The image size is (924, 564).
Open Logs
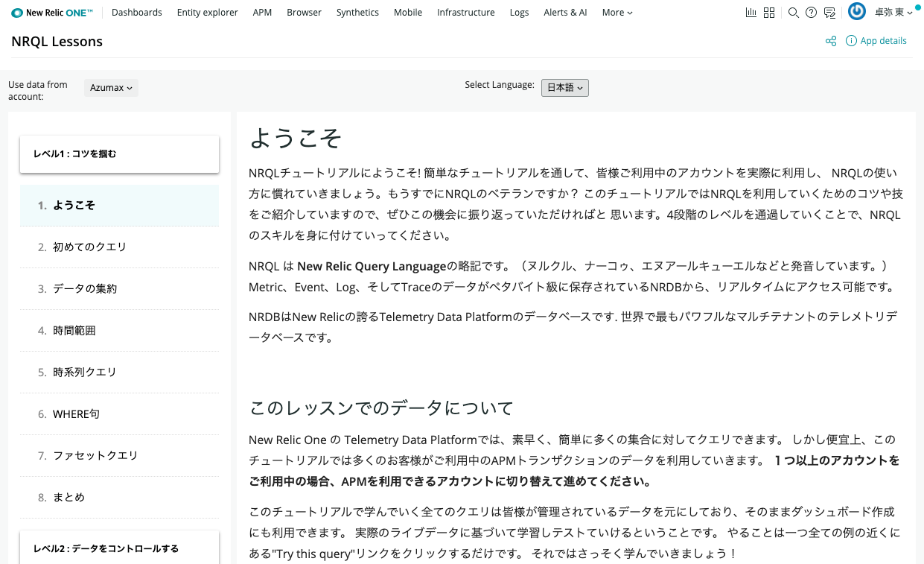tap(520, 13)
